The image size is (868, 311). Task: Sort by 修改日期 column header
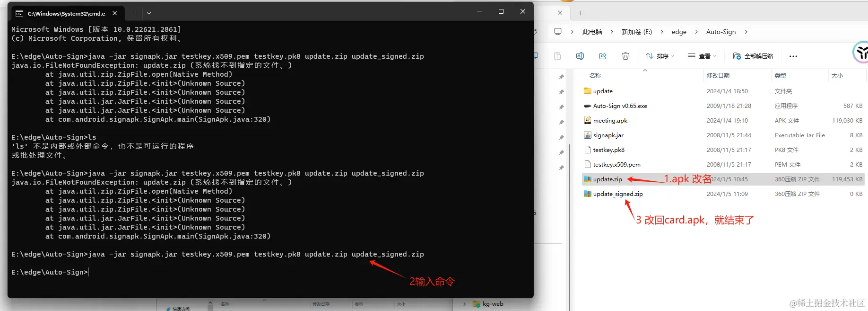(x=718, y=75)
